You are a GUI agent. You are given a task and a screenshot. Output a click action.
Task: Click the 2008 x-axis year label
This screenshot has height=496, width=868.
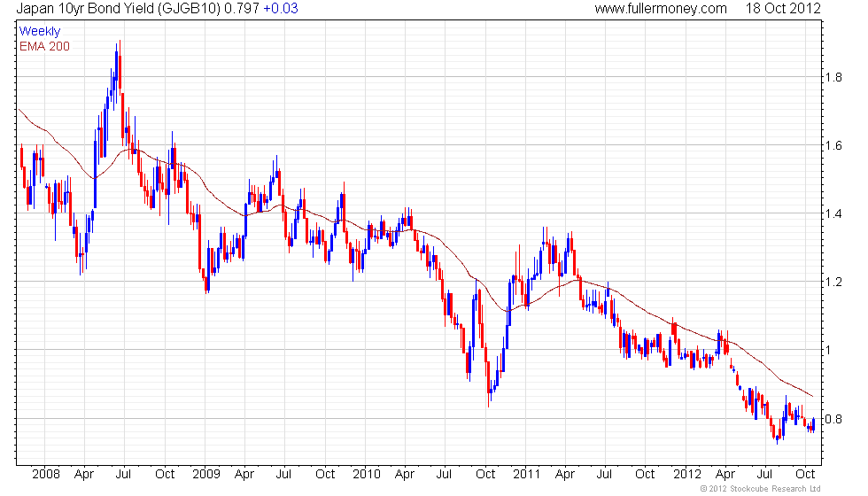coord(46,474)
